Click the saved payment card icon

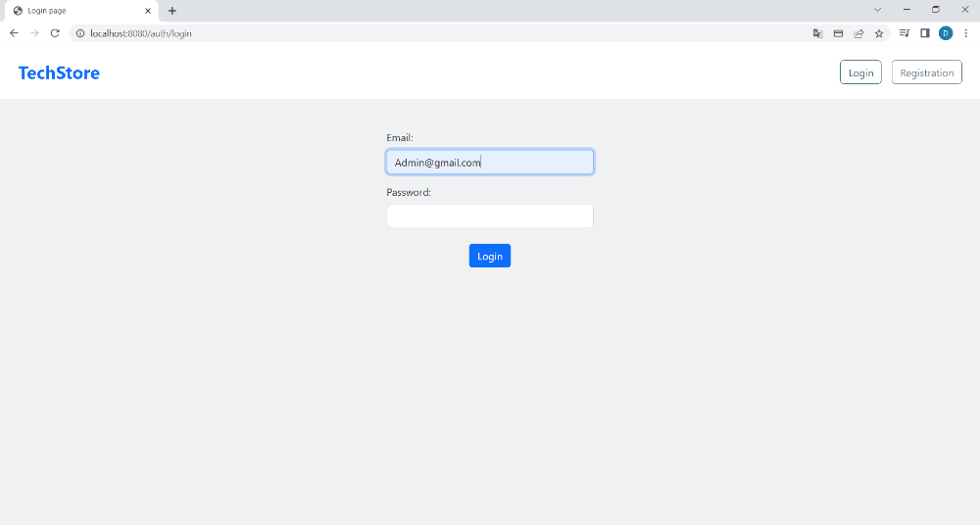(x=838, y=33)
